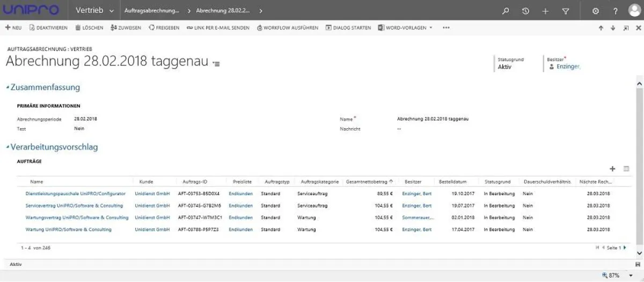This screenshot has height=282, width=644.
Task: Collapse the Verarbeitungsvorschlag section
Action: (8, 147)
